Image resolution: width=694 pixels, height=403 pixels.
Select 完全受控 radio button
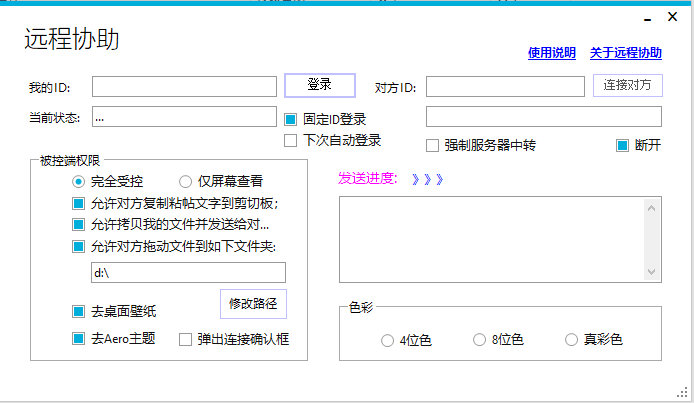tap(78, 181)
